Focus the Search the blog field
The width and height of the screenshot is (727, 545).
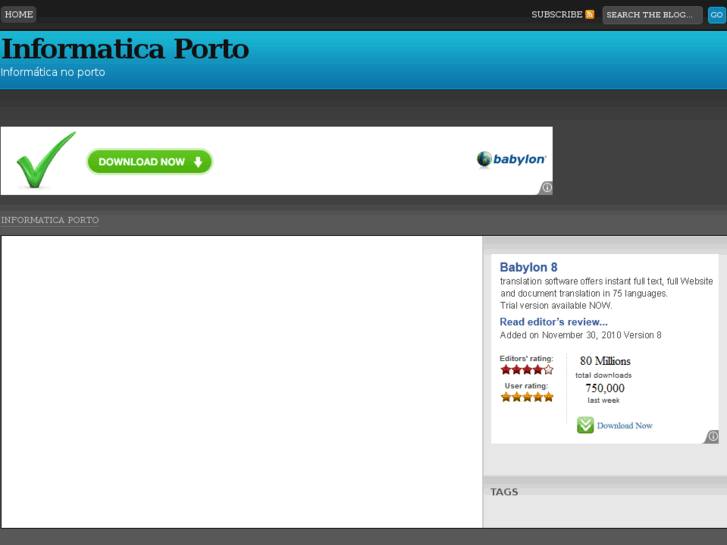652,15
